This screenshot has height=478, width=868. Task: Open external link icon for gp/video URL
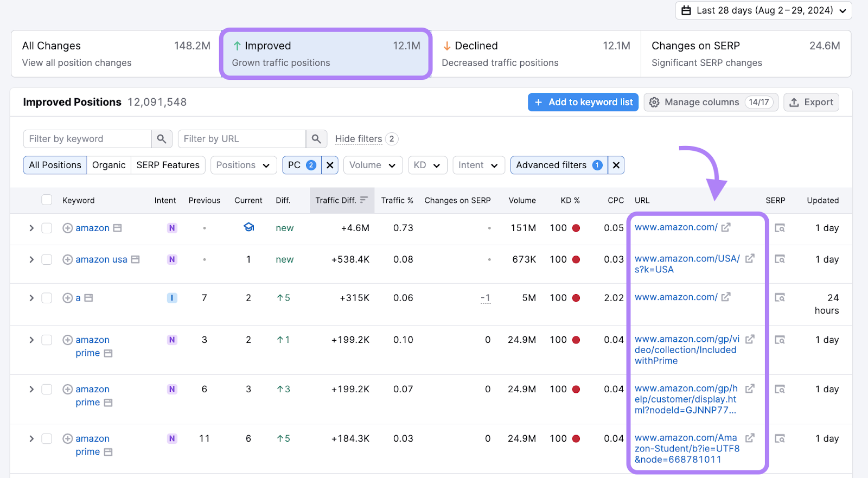[750, 339]
